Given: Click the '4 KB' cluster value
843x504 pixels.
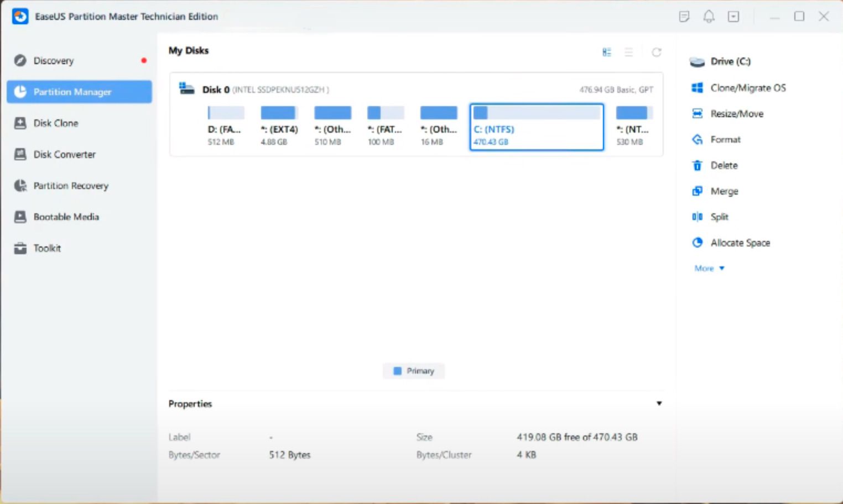Looking at the screenshot, I should pos(527,455).
